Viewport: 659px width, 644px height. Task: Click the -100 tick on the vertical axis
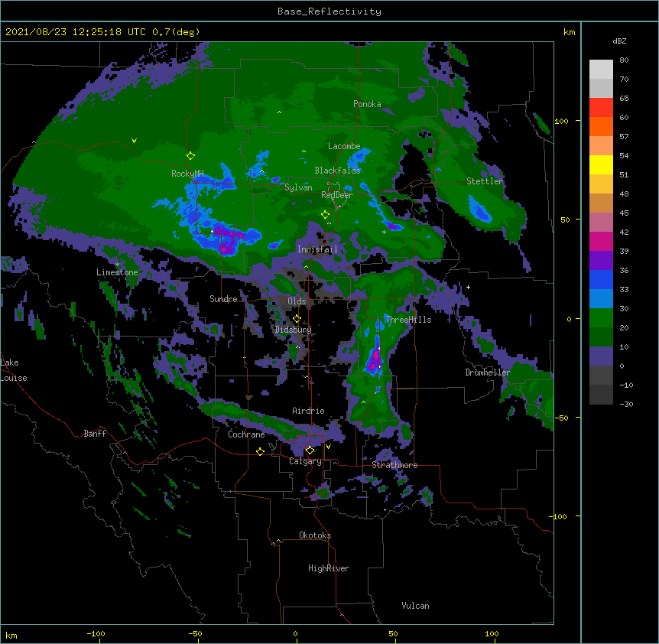[x=560, y=516]
